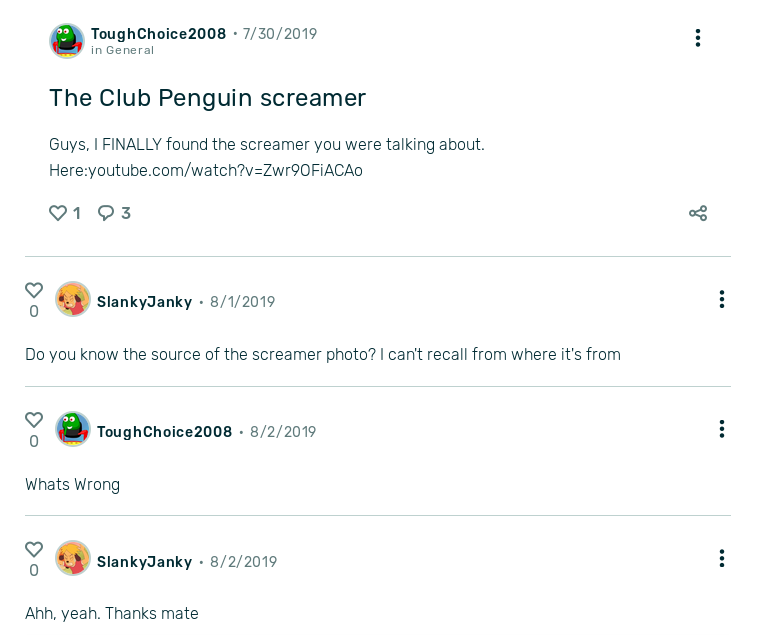Open ToughChoice2008's avatar on main post
Viewport: 769px width, 635px height.
click(x=67, y=41)
